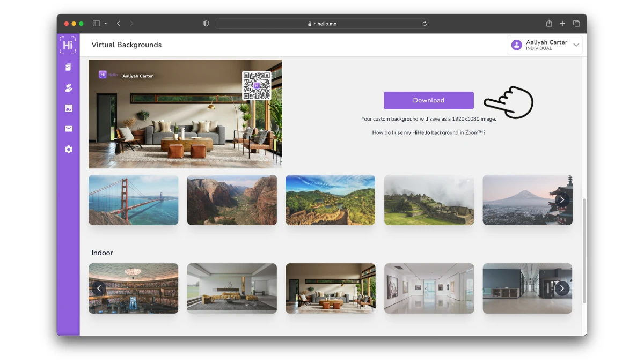Expand more outdoor backgrounds with the next arrow
This screenshot has width=644, height=363.
tap(562, 199)
